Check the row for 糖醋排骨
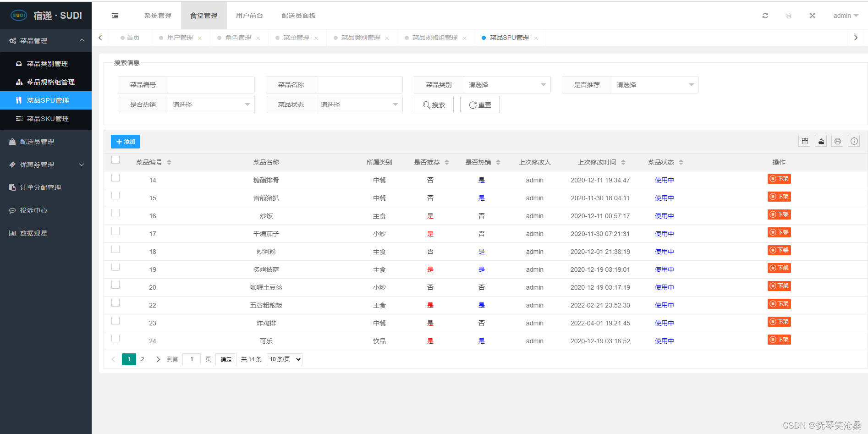 click(x=115, y=177)
